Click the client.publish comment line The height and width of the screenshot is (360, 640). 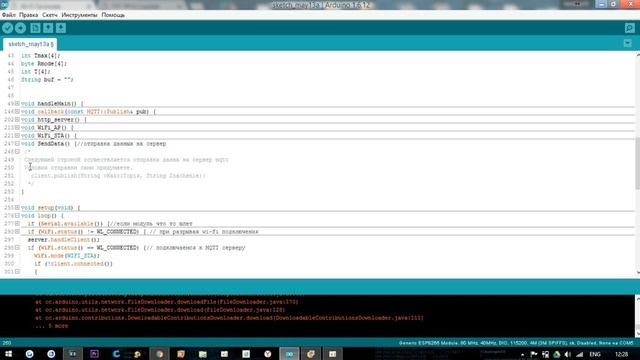pos(118,176)
